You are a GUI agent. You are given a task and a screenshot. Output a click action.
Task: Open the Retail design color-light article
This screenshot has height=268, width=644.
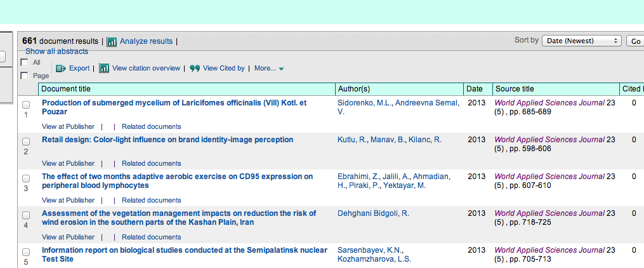point(168,140)
